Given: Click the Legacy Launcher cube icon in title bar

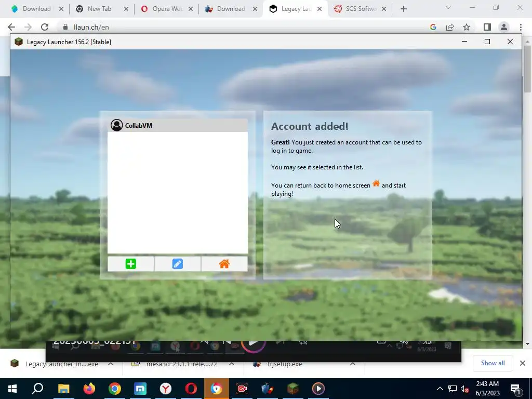Looking at the screenshot, I should pyautogui.click(x=19, y=42).
